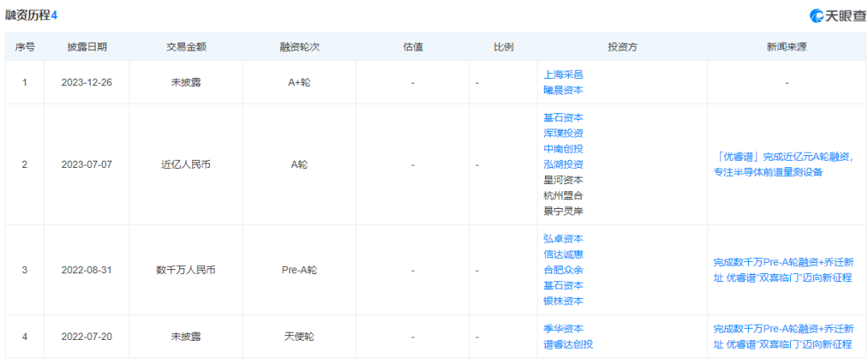868x364 pixels.
Task: Select investor text 景宁灵岸
Action: pos(563,211)
